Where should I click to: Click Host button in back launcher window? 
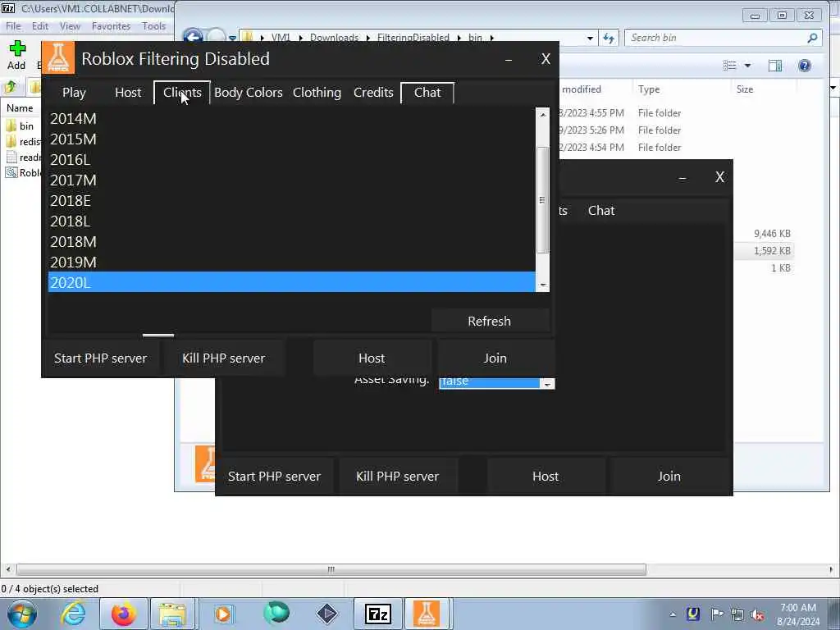point(546,477)
